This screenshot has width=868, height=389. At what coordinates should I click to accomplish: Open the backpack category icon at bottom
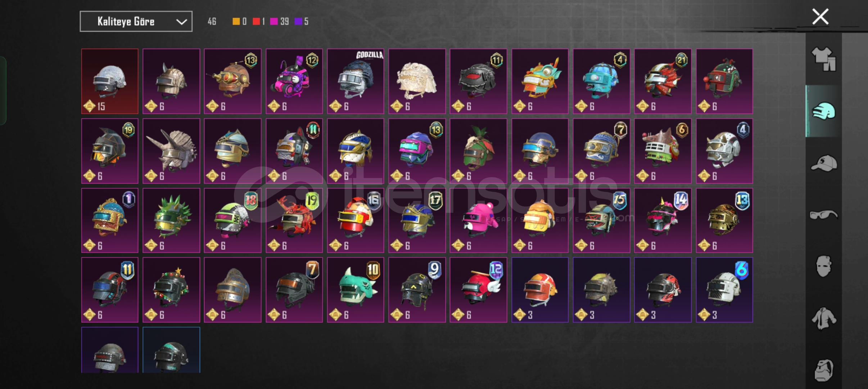(823, 370)
